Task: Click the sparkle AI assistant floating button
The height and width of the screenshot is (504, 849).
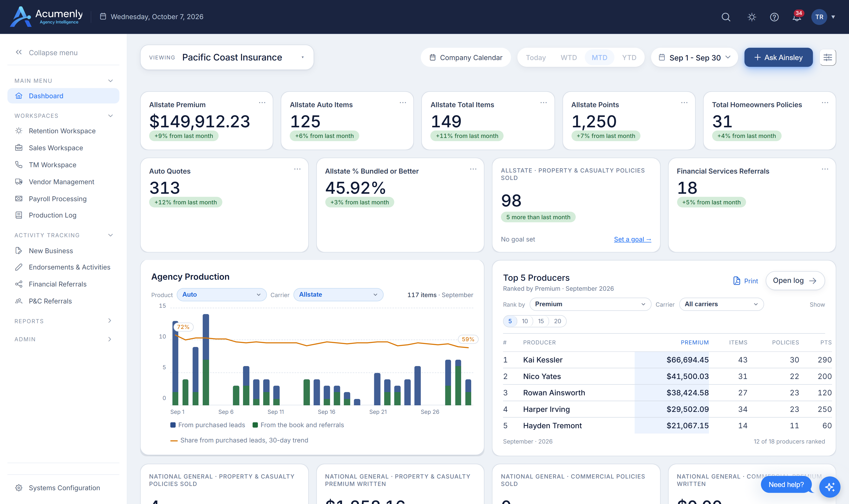Action: [x=830, y=487]
